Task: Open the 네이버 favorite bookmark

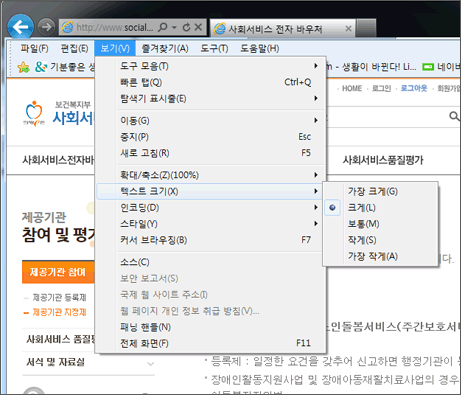Action: 441,67
